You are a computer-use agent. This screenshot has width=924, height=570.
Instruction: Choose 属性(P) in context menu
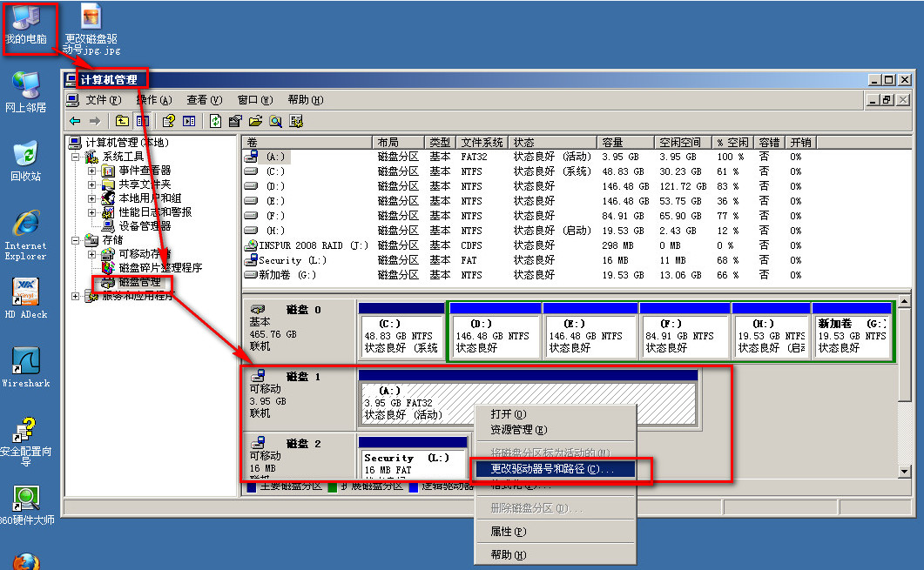(x=554, y=532)
